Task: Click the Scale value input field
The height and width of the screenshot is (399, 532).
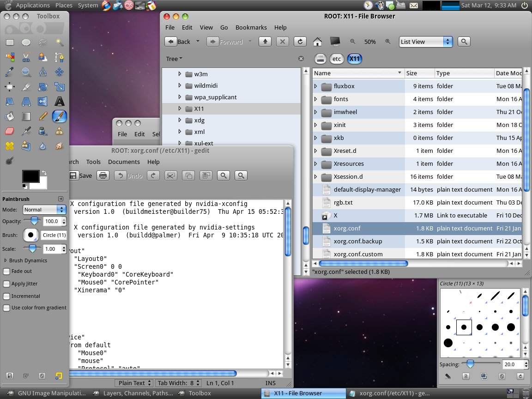Action: coord(53,249)
